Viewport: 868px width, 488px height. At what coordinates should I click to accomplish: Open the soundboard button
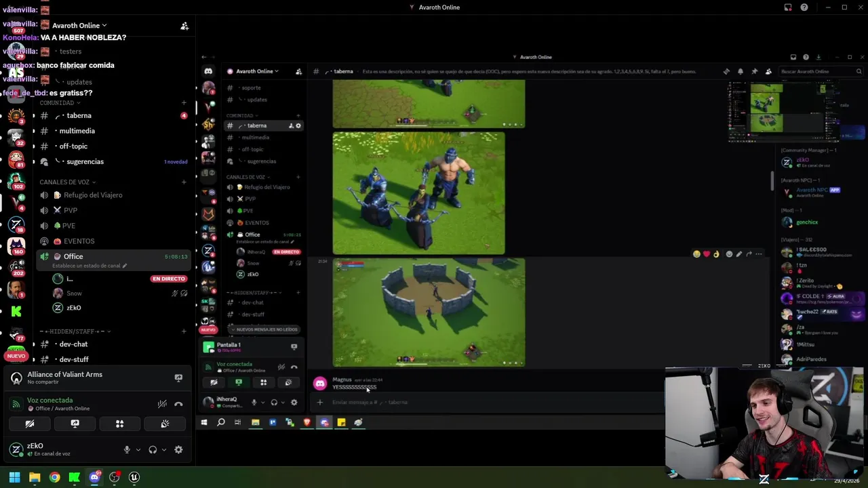(165, 424)
